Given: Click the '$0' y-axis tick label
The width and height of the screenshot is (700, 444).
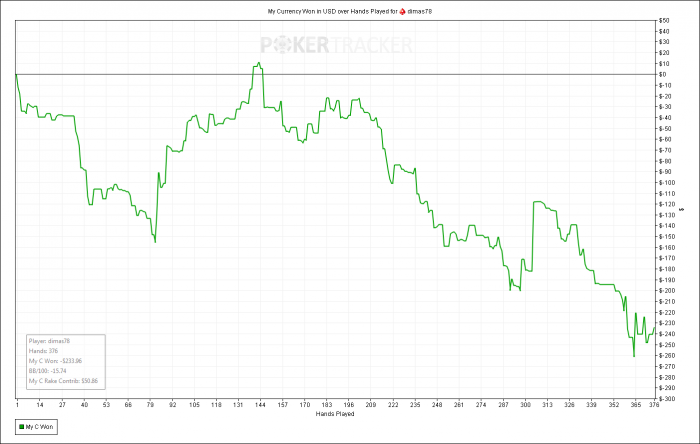Looking at the screenshot, I should 662,75.
